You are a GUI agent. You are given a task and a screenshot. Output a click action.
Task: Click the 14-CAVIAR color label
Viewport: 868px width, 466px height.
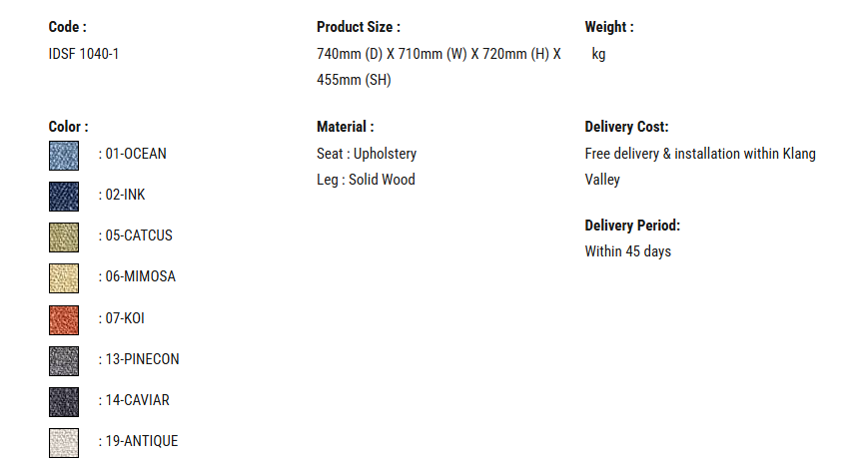tap(137, 400)
